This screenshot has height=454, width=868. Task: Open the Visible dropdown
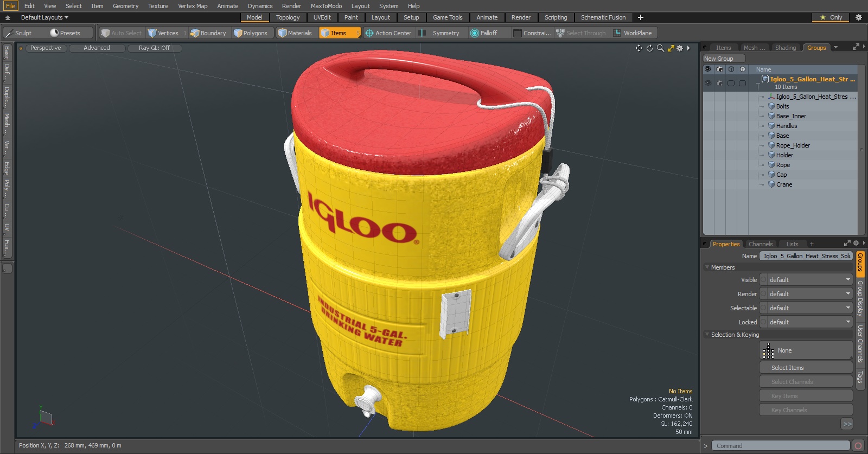pos(806,280)
